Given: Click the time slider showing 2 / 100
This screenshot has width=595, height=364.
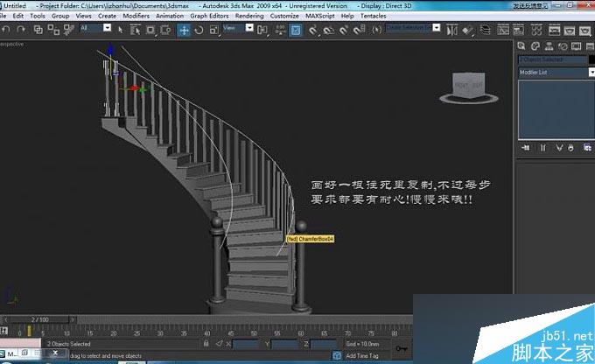Looking at the screenshot, I should pyautogui.click(x=39, y=319).
